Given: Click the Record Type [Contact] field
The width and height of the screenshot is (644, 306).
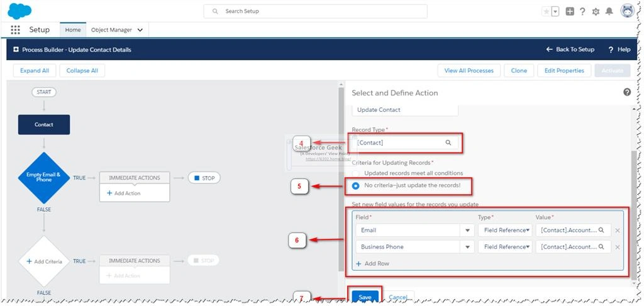Looking at the screenshot, I should [405, 143].
